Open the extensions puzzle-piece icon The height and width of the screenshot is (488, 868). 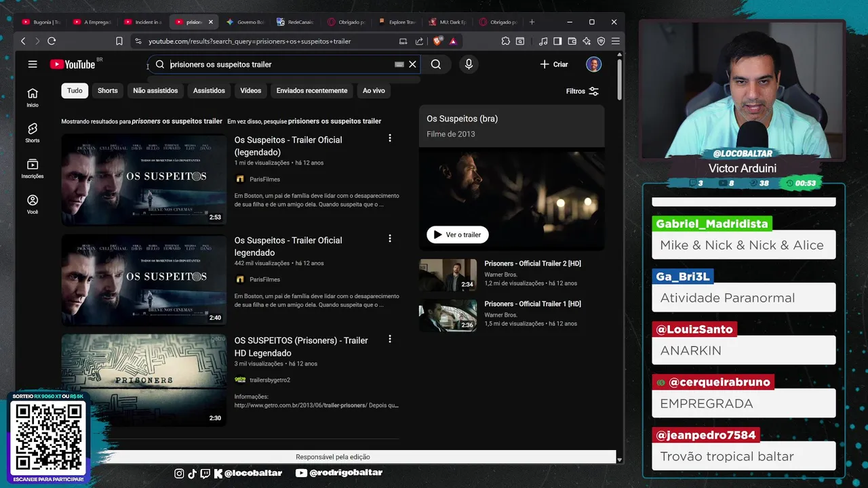[506, 41]
